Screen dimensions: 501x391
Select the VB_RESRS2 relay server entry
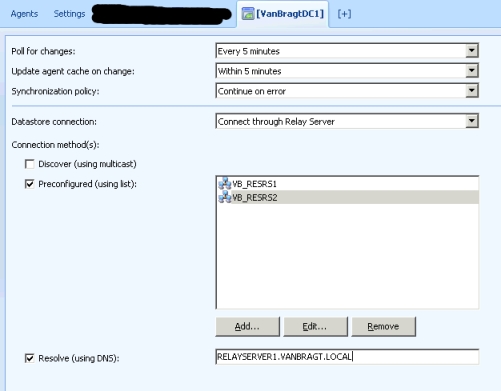click(347, 197)
